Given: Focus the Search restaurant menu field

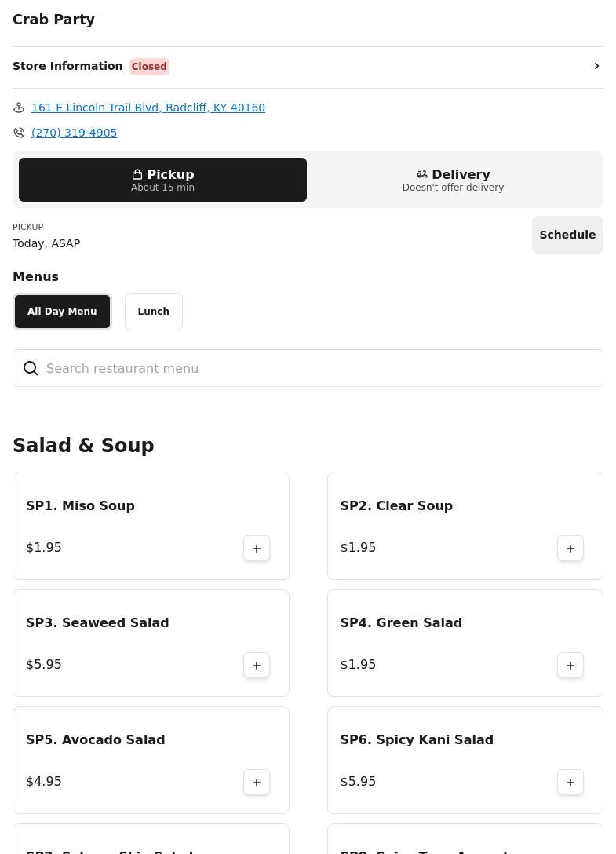Looking at the screenshot, I should pos(318,368).
